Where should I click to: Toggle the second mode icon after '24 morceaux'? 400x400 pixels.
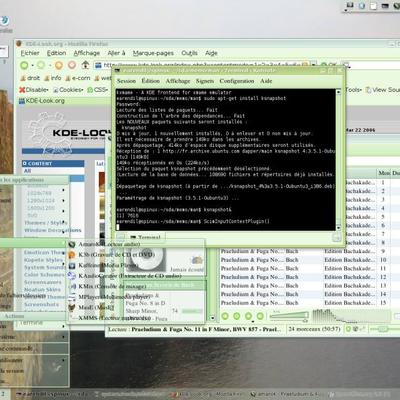tap(355, 329)
